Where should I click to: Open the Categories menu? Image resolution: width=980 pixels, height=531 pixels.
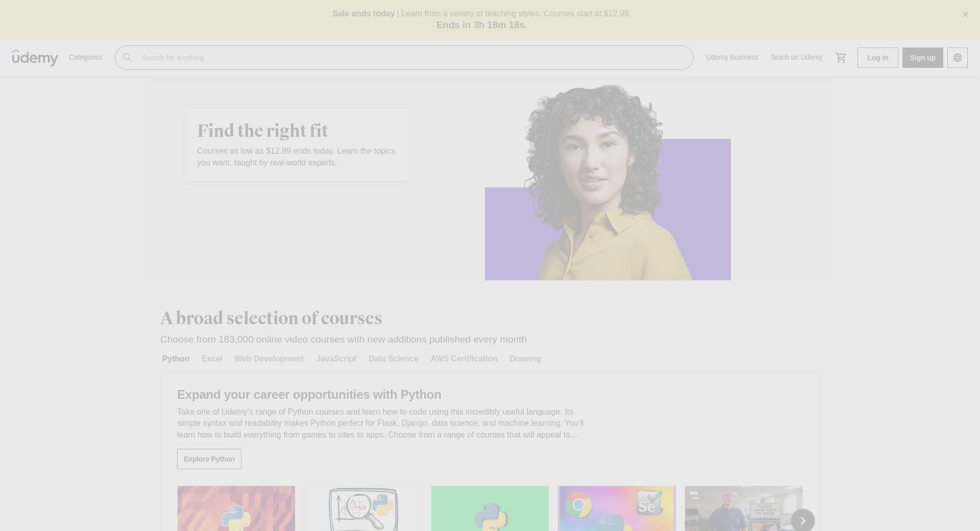pos(86,57)
